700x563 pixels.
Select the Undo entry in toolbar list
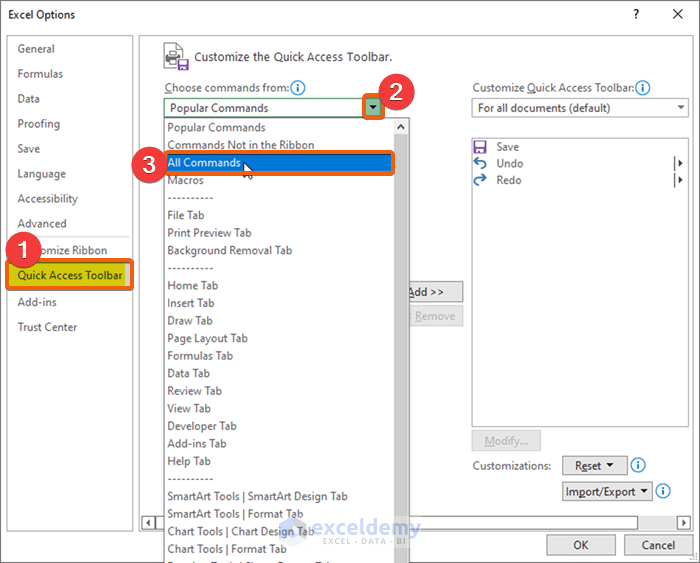point(580,163)
